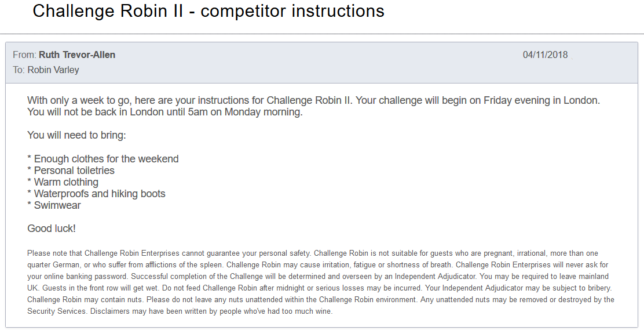
Task: Click the "To:" label
Action: [x=19, y=70]
